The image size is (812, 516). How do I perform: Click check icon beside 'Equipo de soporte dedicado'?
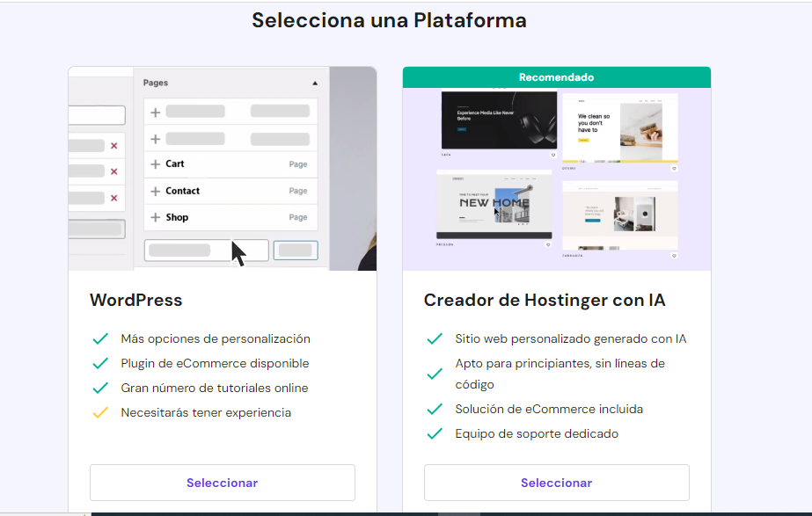click(x=435, y=433)
